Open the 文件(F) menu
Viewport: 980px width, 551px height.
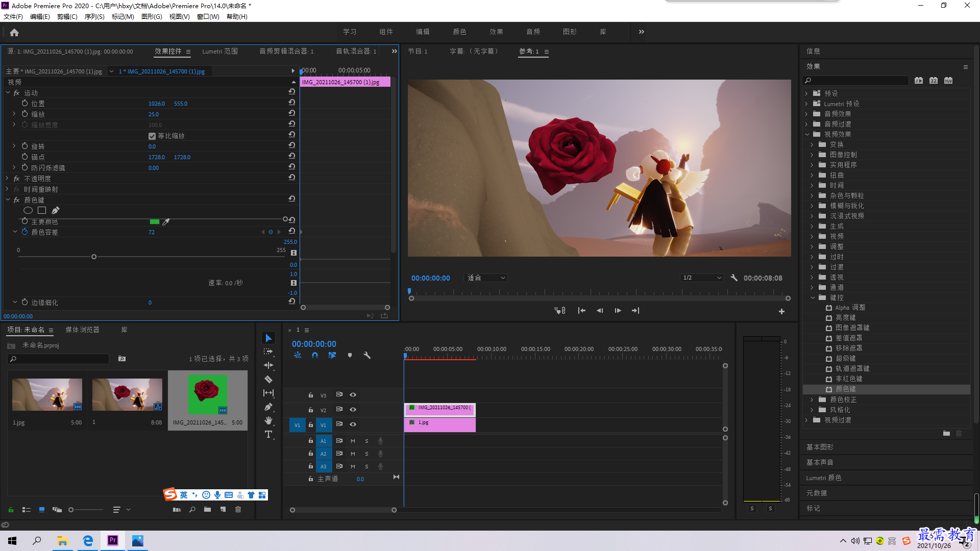[13, 17]
